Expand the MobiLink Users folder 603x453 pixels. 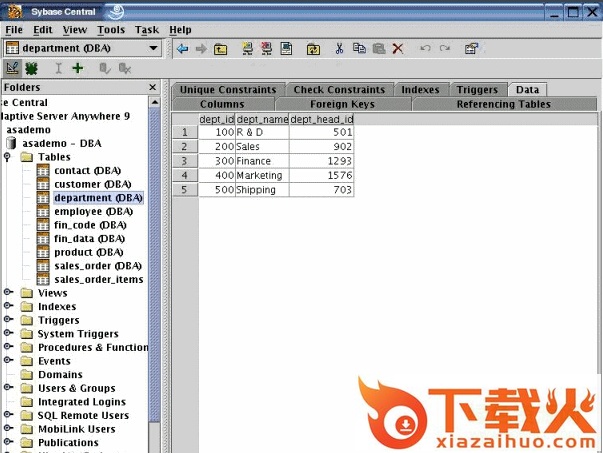click(8, 428)
